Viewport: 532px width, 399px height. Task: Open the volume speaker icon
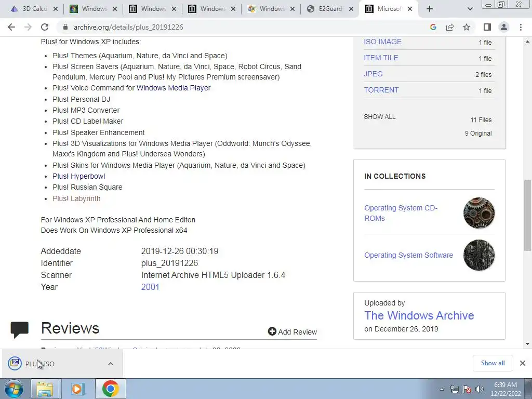click(x=480, y=389)
